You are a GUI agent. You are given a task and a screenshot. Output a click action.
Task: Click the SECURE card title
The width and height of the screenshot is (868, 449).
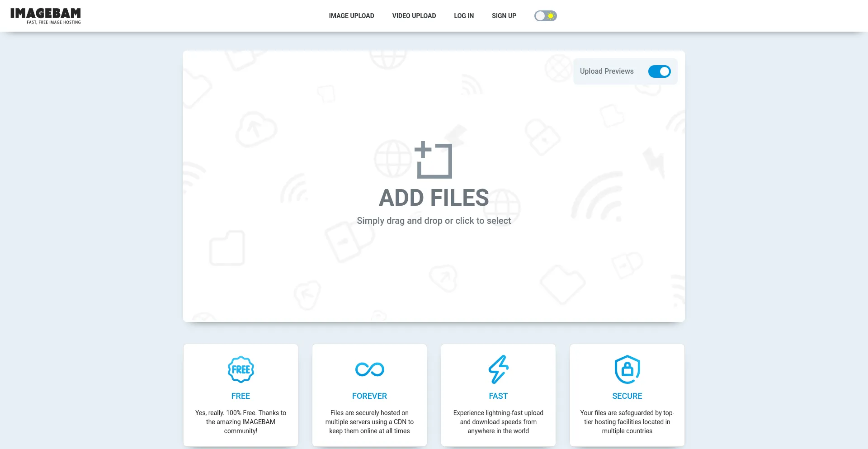coord(627,396)
